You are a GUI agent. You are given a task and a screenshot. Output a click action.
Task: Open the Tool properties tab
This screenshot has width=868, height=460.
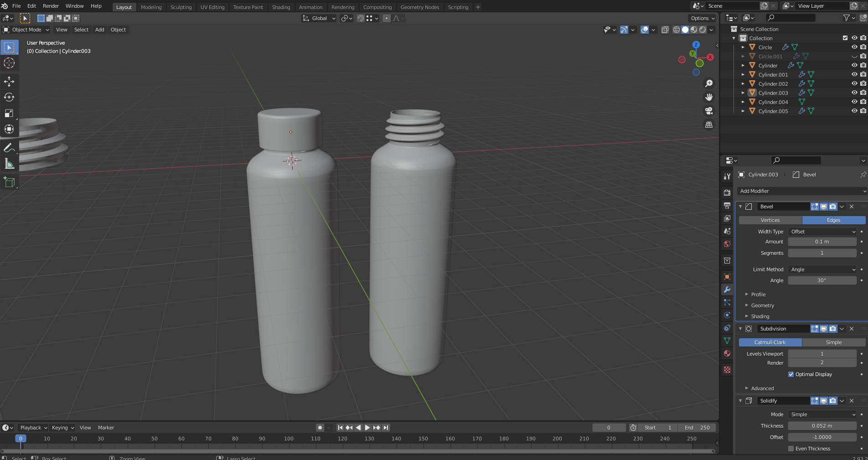(727, 176)
